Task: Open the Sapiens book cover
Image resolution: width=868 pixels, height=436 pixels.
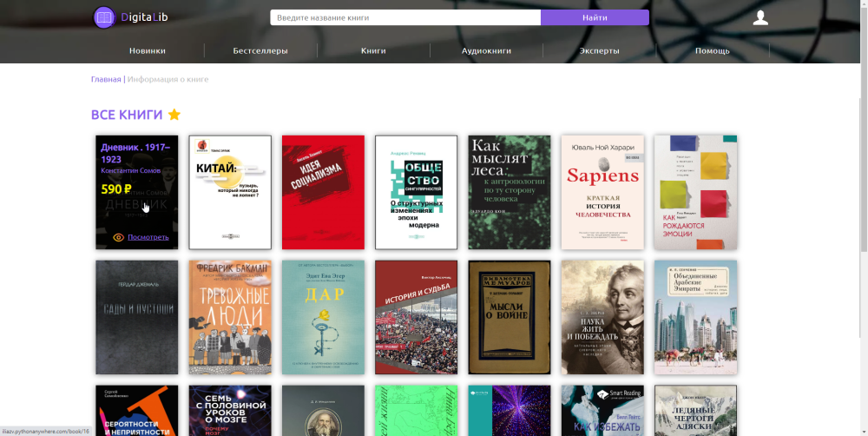Action: coord(602,192)
